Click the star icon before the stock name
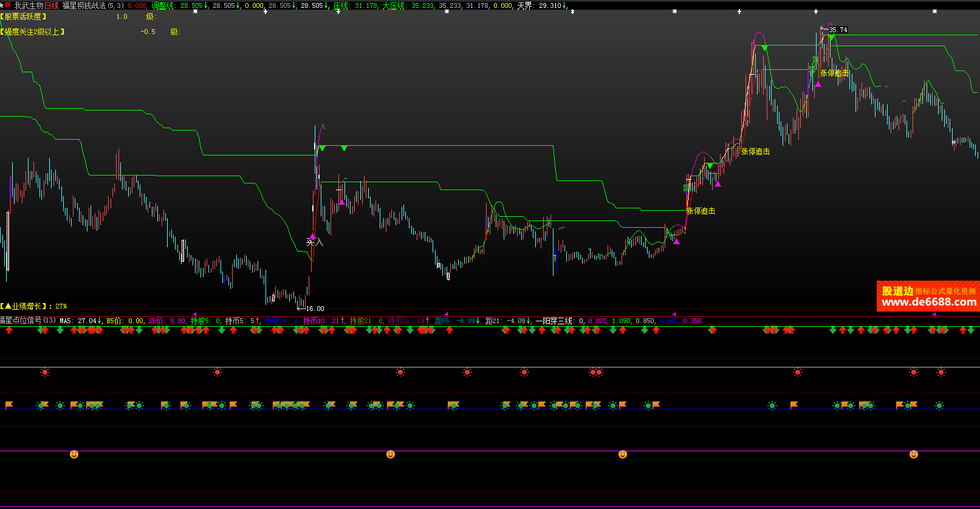The image size is (980, 509). pos(2,5)
